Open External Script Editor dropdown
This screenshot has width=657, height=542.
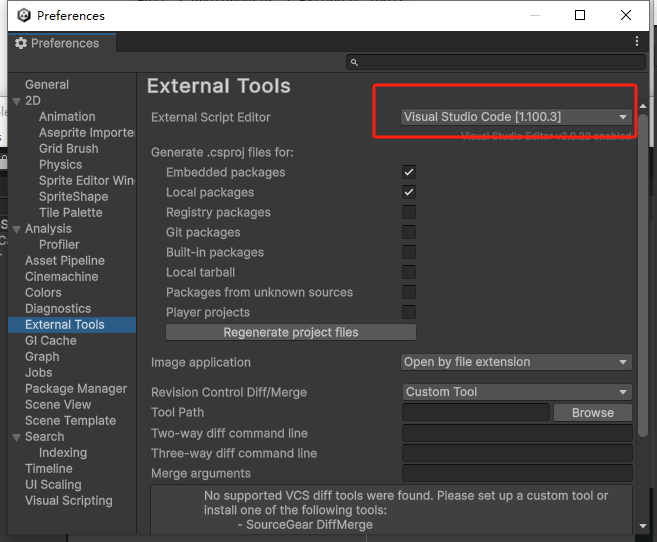(516, 117)
